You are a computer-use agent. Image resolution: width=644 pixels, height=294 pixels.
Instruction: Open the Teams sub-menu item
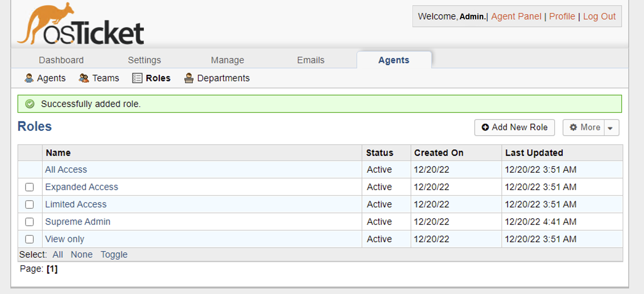[x=106, y=78]
